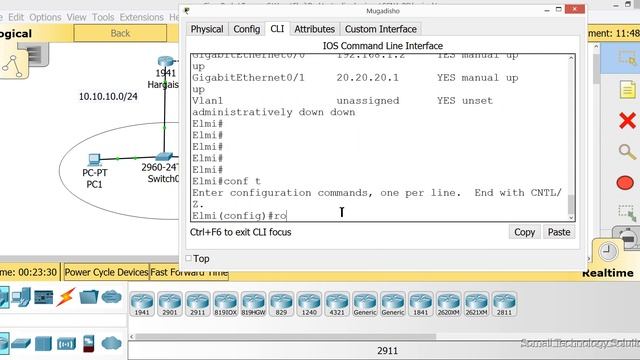Image resolution: width=640 pixels, height=360 pixels.
Task: Click the CLI scrollbar down arrow
Action: pos(571,218)
